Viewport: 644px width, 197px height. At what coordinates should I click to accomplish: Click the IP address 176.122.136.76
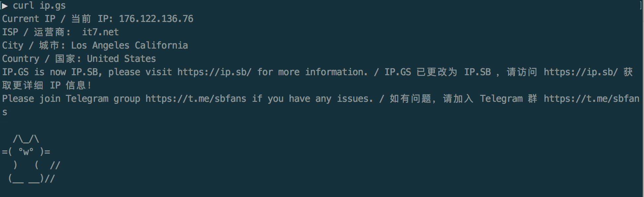156,19
